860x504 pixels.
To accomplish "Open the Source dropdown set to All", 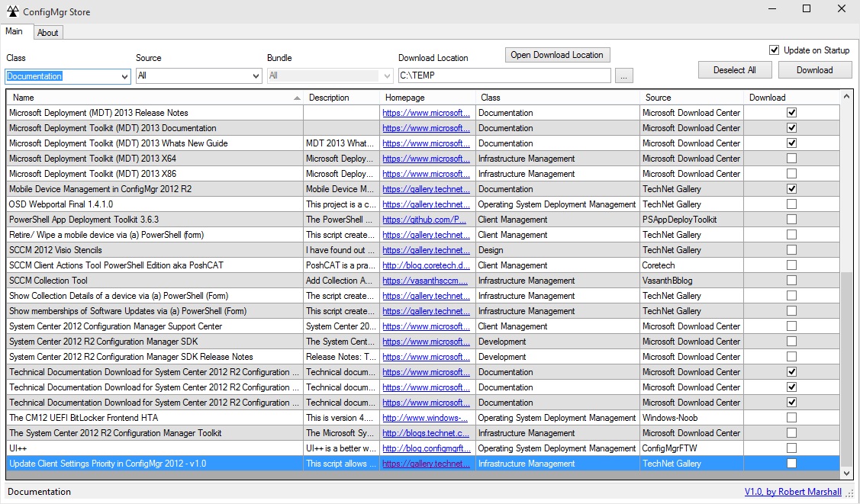I will 256,76.
